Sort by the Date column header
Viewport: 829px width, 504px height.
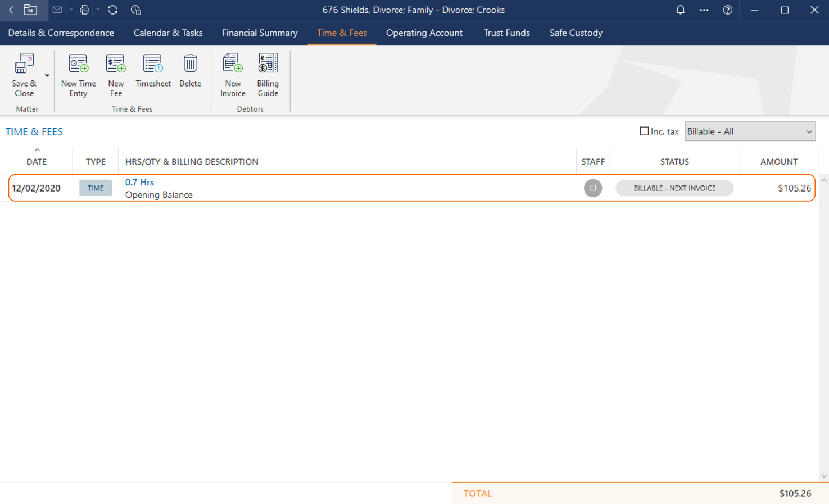pyautogui.click(x=37, y=162)
